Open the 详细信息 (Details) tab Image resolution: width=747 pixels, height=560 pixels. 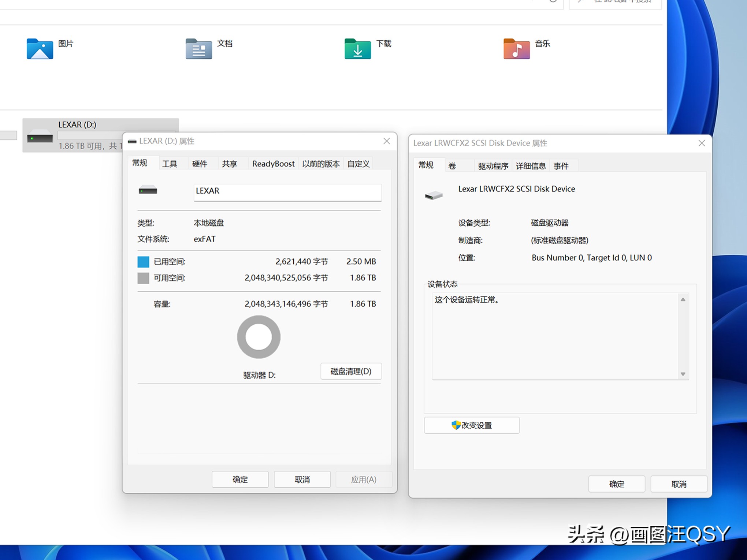(x=530, y=165)
